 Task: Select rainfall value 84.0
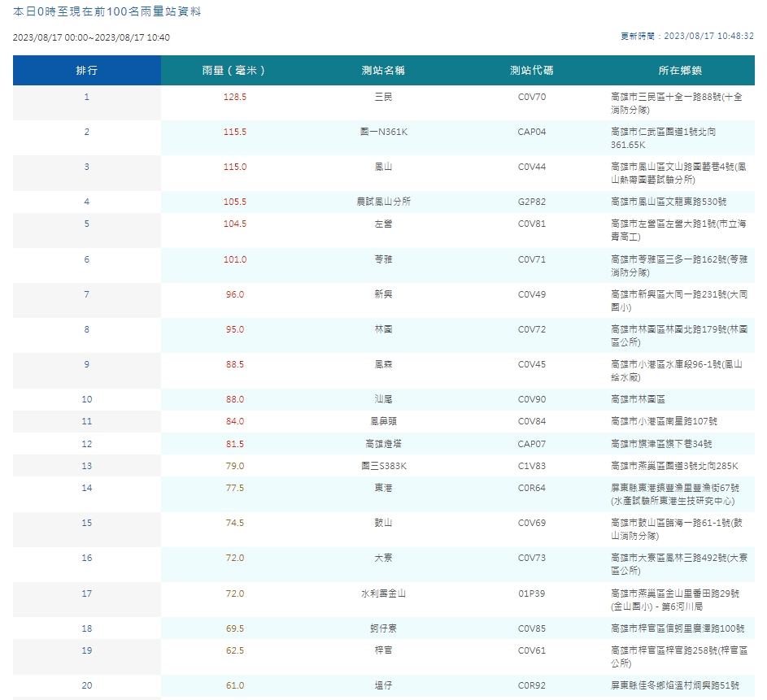click(235, 421)
